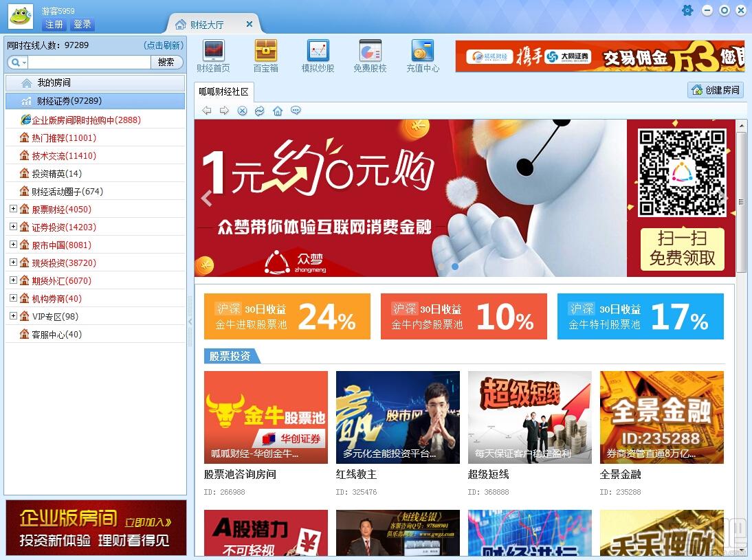Expand the 股市中国(8081) tree node
Screen dimensions: 752x560
[x=14, y=245]
